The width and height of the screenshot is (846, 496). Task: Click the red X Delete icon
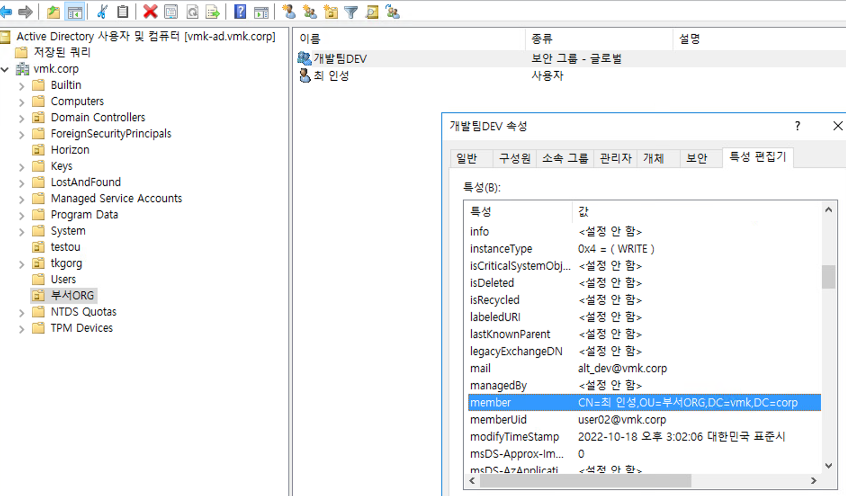150,11
